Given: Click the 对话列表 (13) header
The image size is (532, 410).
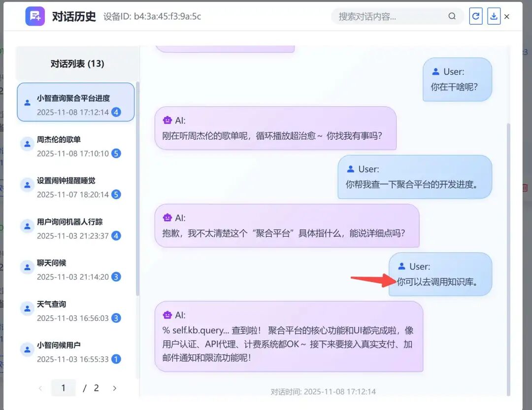Looking at the screenshot, I should click(x=77, y=64).
